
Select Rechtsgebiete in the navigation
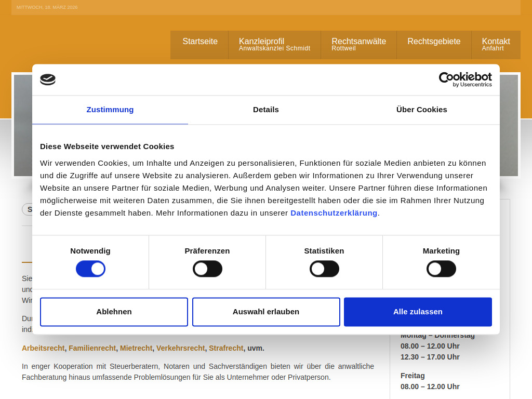tap(434, 42)
